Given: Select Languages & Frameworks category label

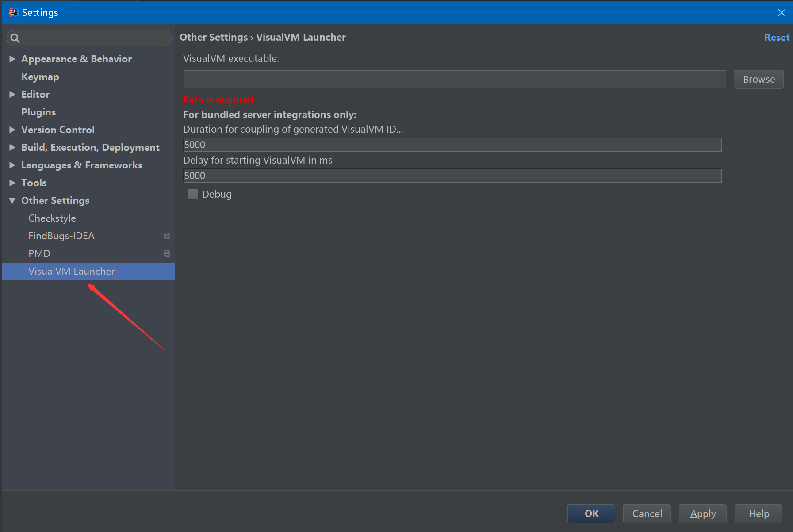Looking at the screenshot, I should 82,165.
